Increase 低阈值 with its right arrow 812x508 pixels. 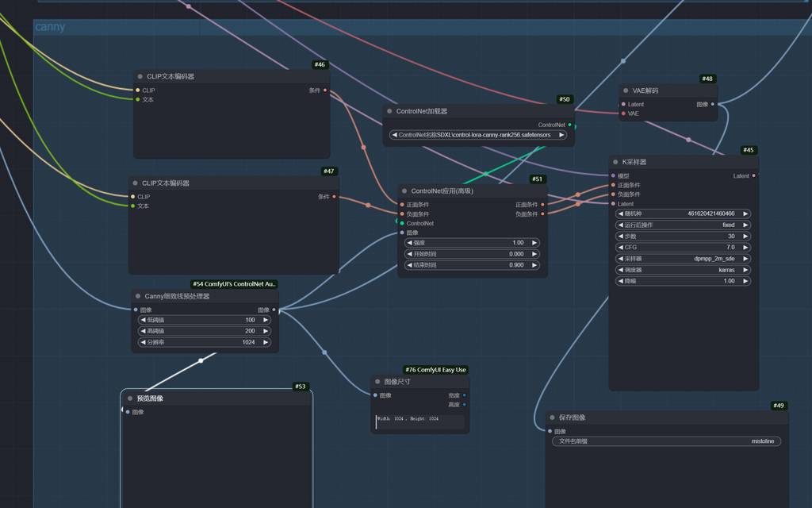pyautogui.click(x=266, y=321)
